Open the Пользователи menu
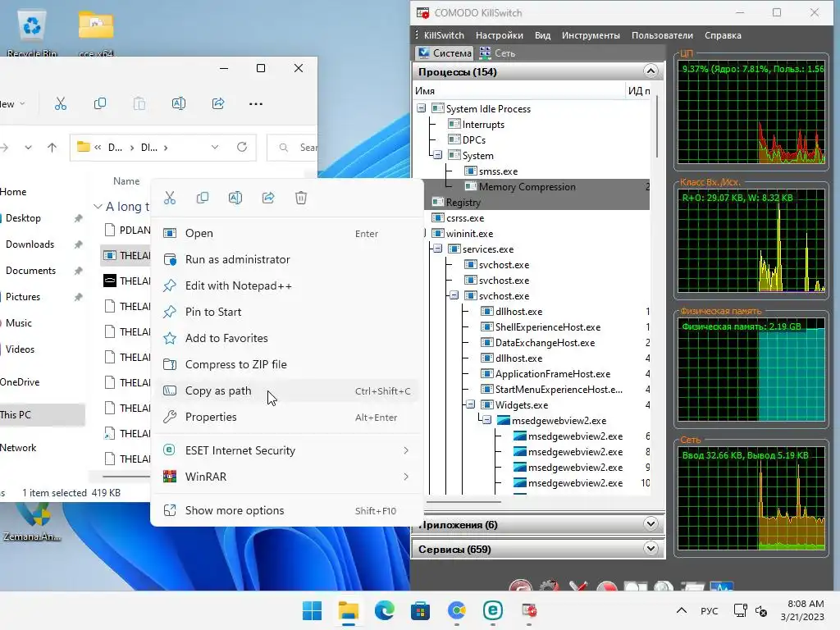This screenshot has width=840, height=630. pos(662,35)
